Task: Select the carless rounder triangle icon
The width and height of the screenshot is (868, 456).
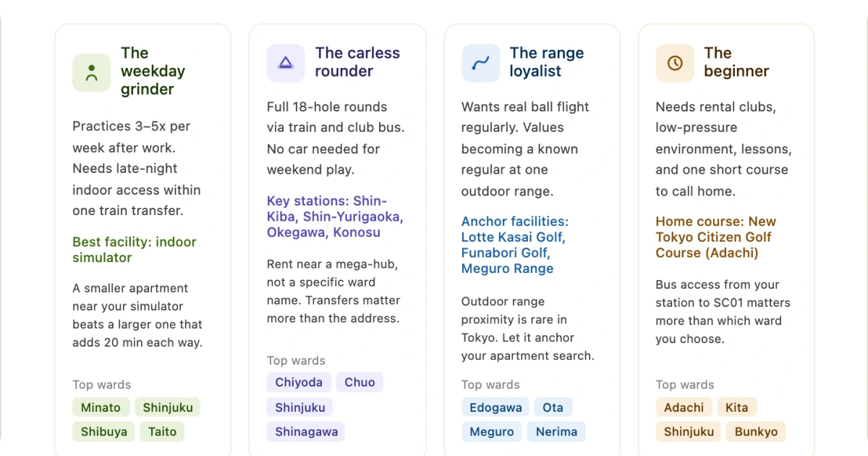Action: [285, 63]
